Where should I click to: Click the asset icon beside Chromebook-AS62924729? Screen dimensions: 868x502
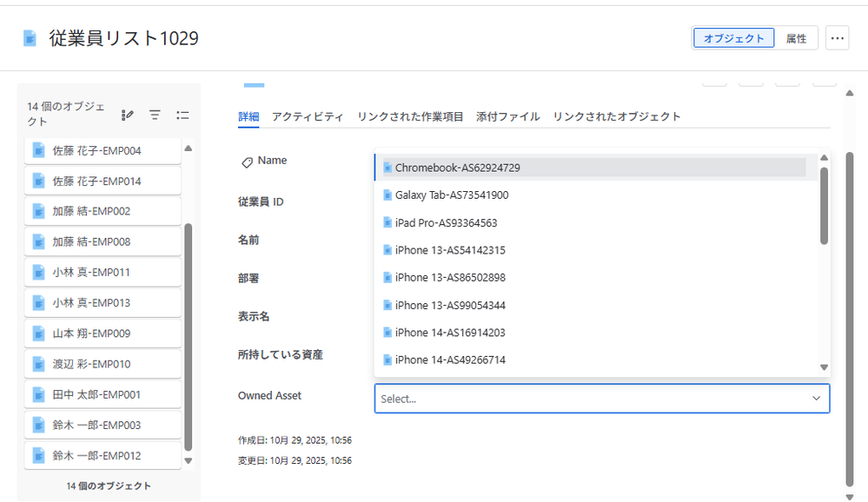tap(389, 167)
